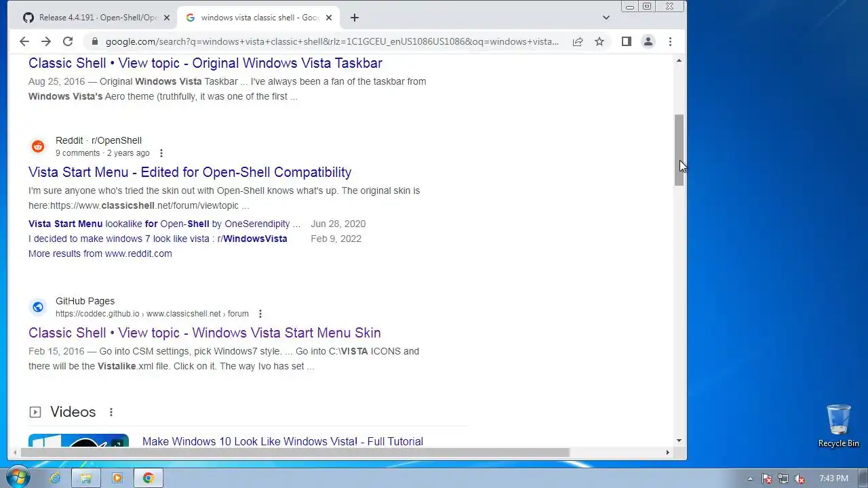Click horizontal scrollbar left arrow
This screenshot has width=868, height=488.
pos(14,452)
